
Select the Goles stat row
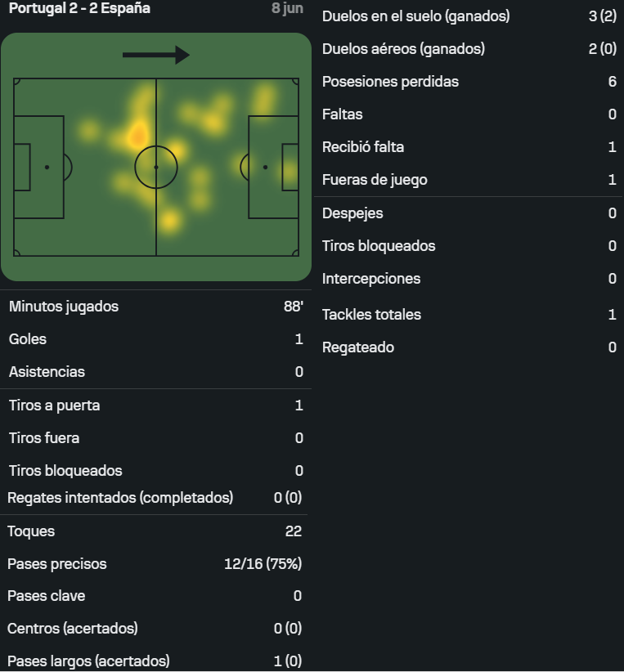(156, 339)
